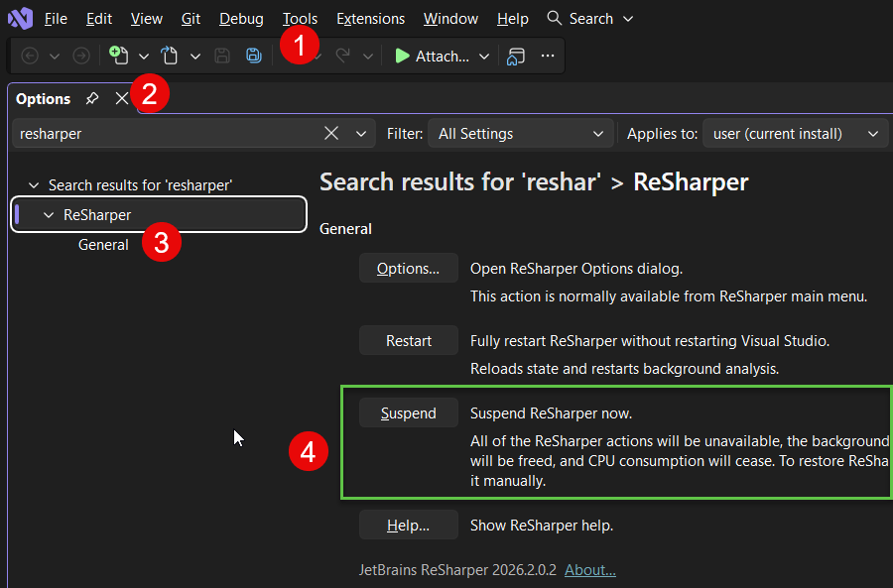Open the Tools menu
The height and width of the screenshot is (588, 893).
300,19
